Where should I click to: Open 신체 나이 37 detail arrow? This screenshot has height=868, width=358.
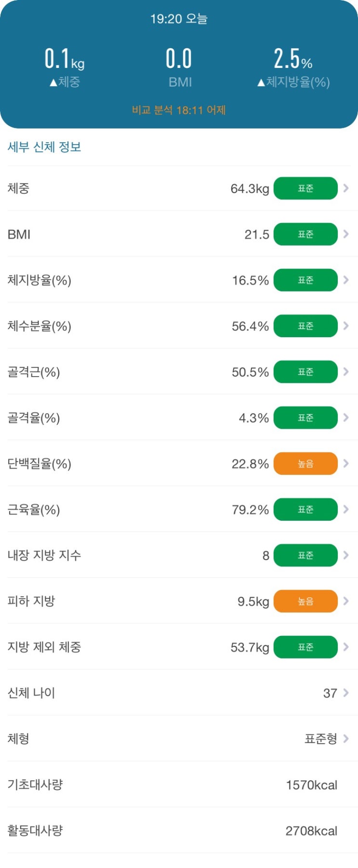(346, 693)
